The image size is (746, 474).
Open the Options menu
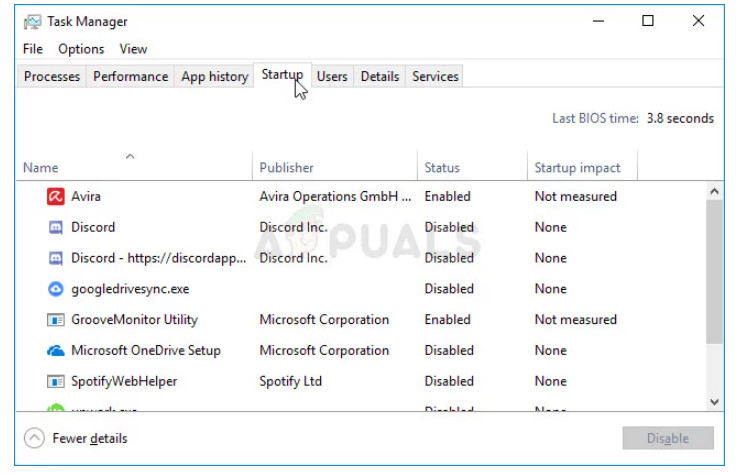[x=81, y=49]
